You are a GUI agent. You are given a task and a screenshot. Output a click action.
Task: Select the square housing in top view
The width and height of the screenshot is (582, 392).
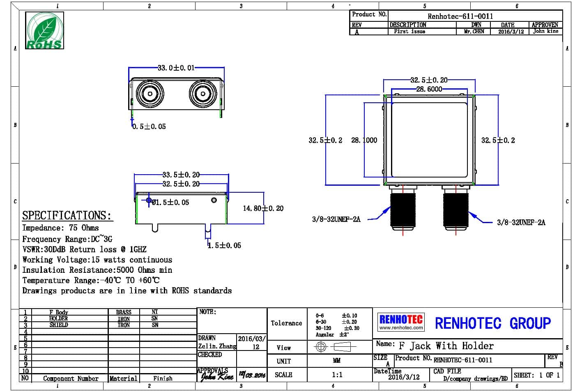coord(429,140)
